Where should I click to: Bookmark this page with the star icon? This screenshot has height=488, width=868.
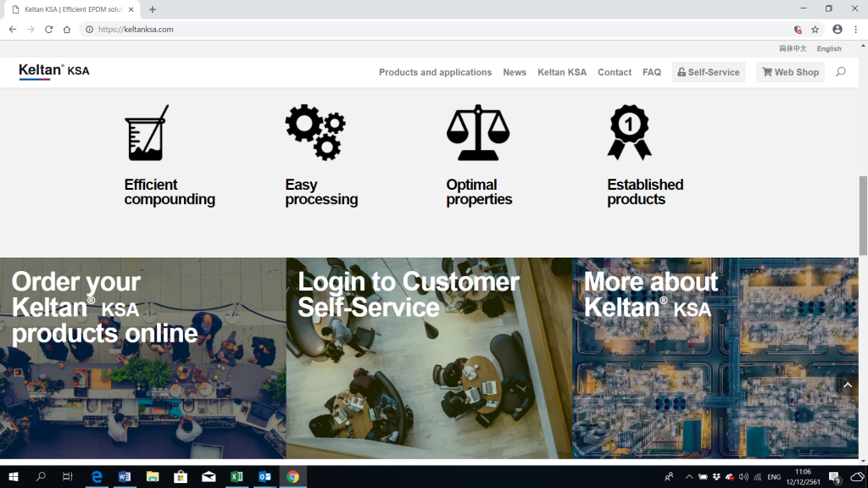pos(815,30)
